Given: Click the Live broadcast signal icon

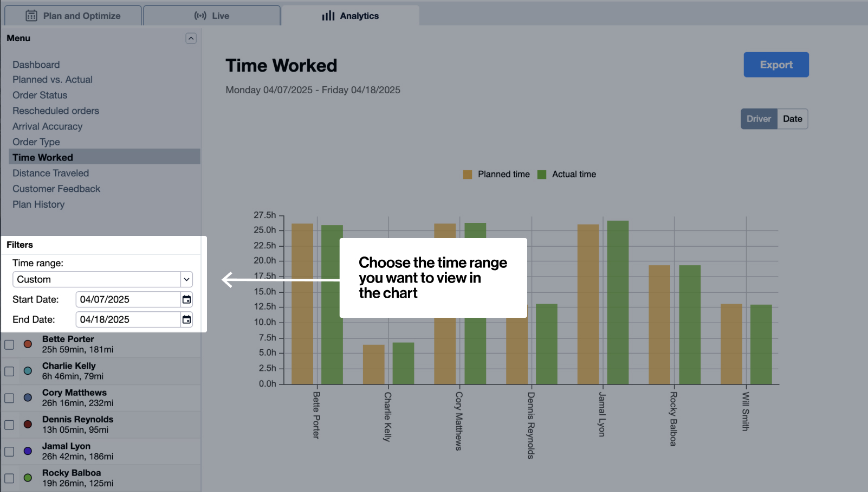Looking at the screenshot, I should pyautogui.click(x=200, y=16).
